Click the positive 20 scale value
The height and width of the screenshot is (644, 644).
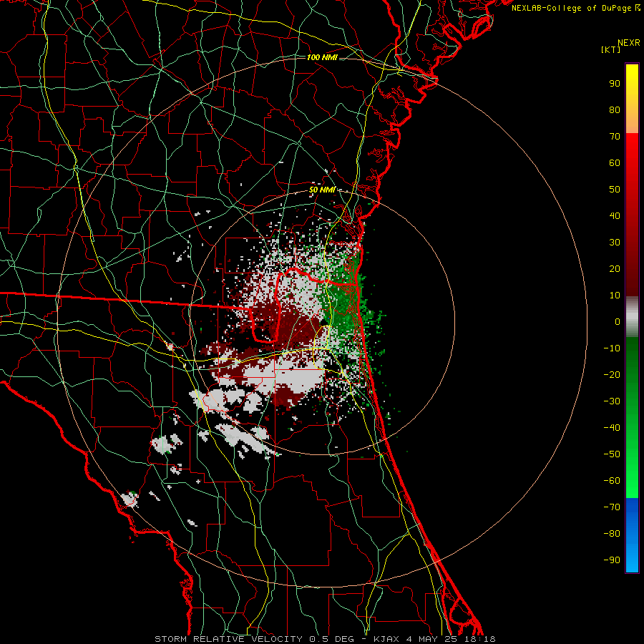tap(615, 269)
